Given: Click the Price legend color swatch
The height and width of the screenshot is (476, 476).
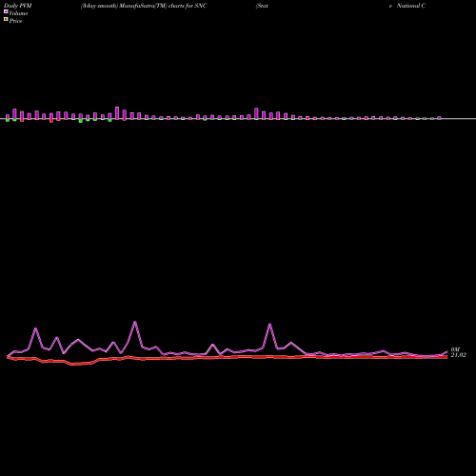Looking at the screenshot, I should (6, 19).
